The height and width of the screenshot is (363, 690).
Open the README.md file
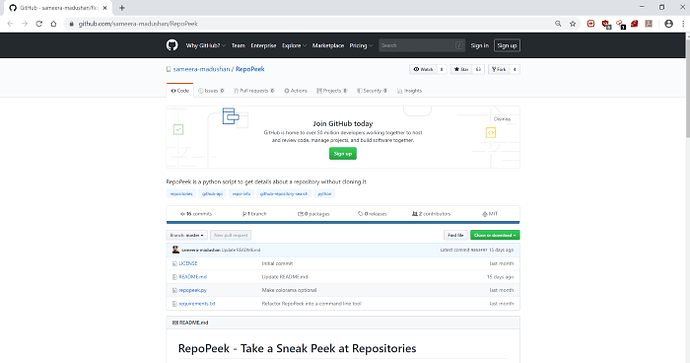coord(193,277)
